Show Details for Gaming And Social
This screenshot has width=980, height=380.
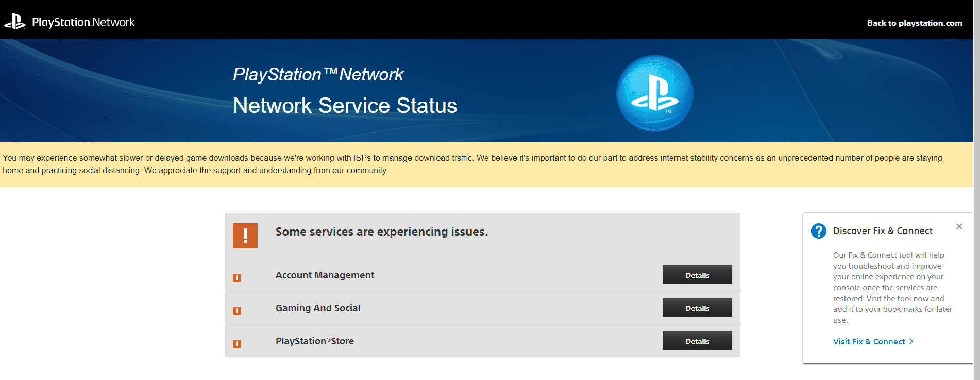pyautogui.click(x=697, y=308)
